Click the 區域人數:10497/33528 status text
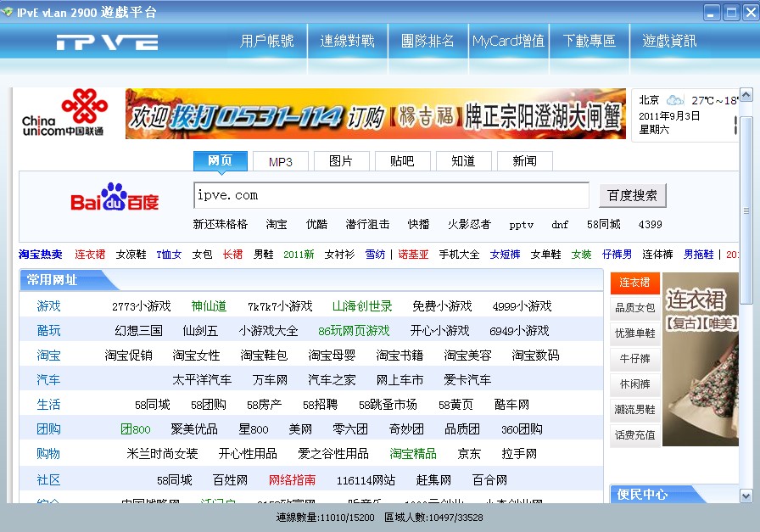760x532 pixels. 433,518
